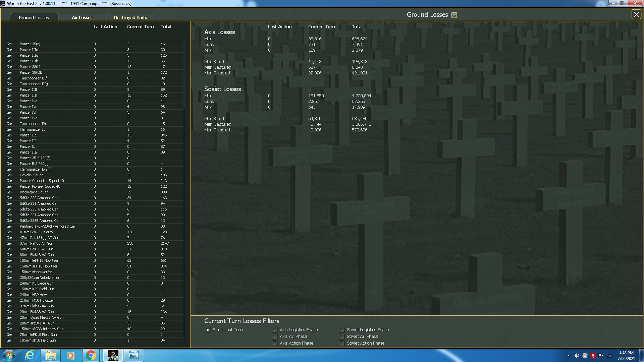Click the chart icon beside Ground Losses title
The height and width of the screenshot is (362, 644).
point(454,15)
